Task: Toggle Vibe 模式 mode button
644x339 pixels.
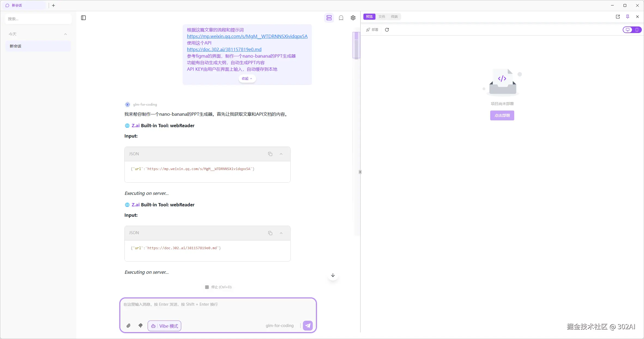Action: pyautogui.click(x=164, y=326)
